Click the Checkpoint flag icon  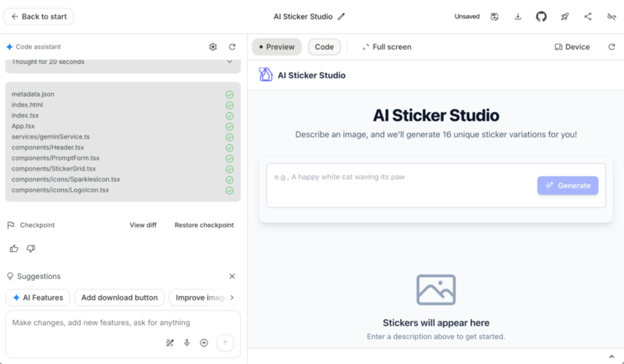[11, 225]
